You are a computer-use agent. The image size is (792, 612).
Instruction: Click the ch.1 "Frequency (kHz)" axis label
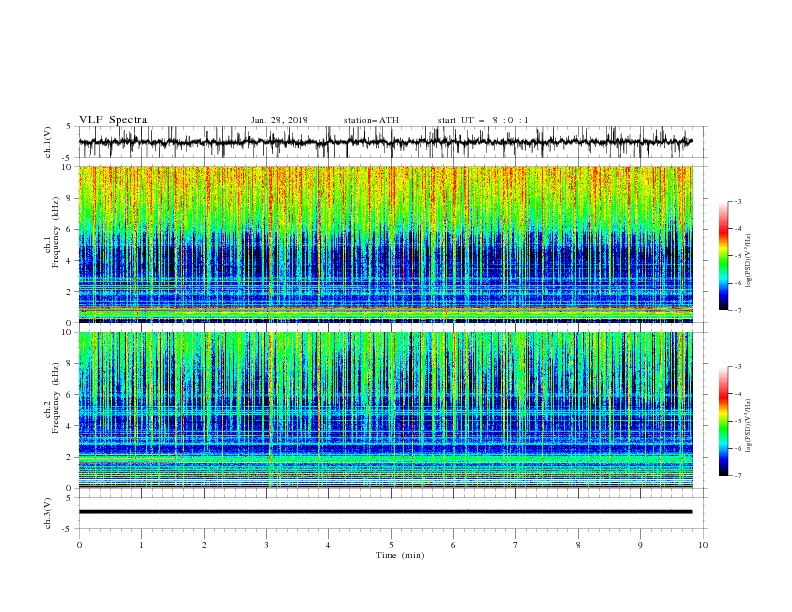pyautogui.click(x=54, y=232)
